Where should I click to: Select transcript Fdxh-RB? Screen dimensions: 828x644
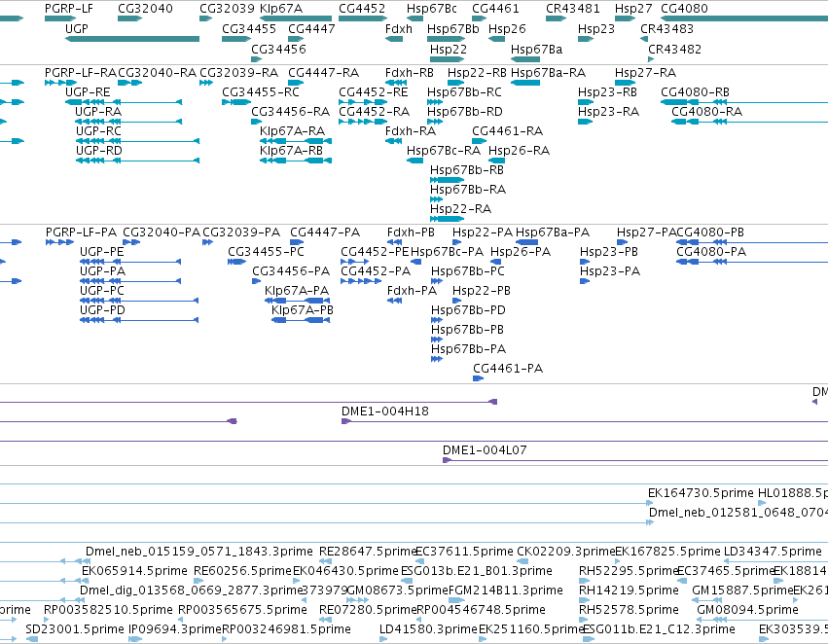410,72
